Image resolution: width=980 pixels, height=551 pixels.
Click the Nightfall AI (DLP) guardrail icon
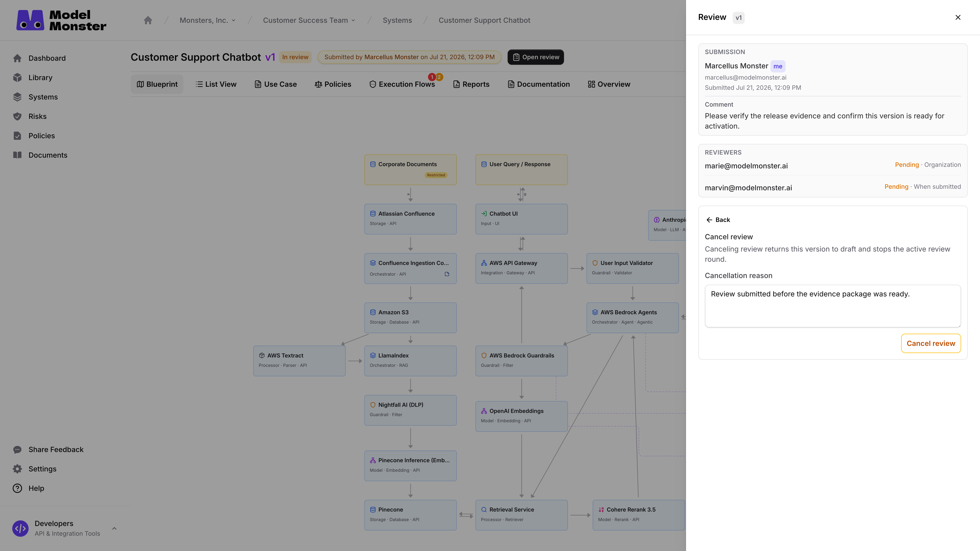click(x=373, y=405)
